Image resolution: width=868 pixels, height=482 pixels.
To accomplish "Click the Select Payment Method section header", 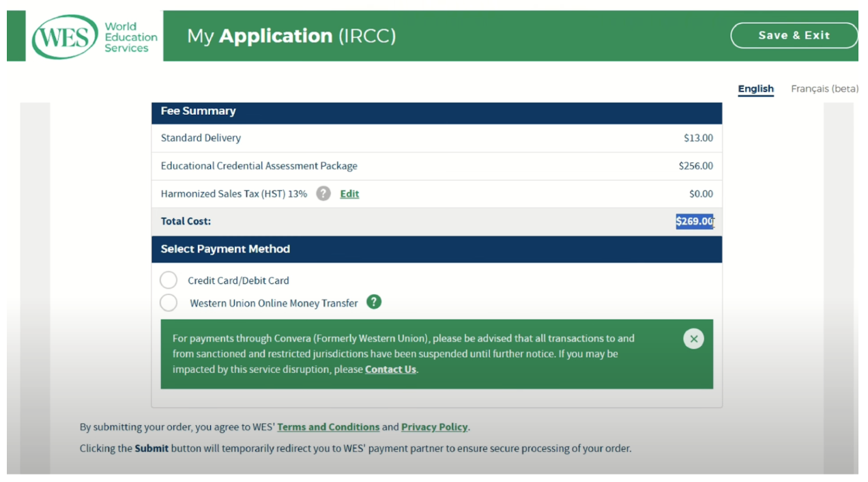I will click(225, 249).
